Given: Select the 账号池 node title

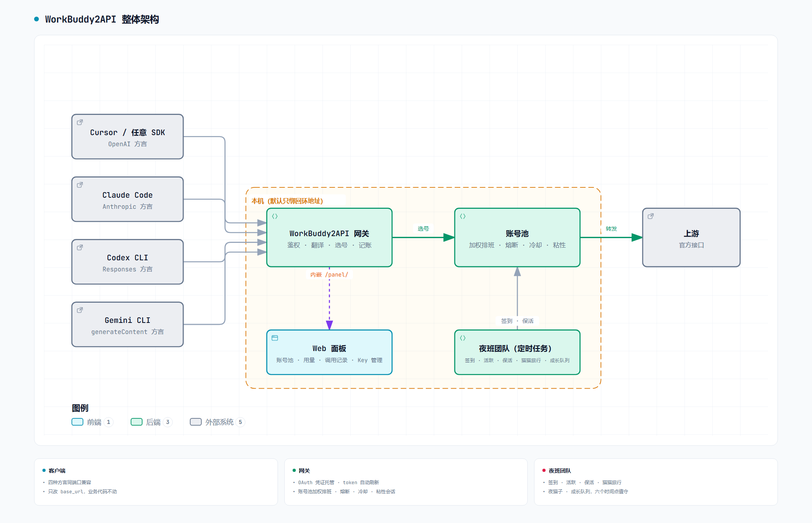Looking at the screenshot, I should (x=517, y=233).
